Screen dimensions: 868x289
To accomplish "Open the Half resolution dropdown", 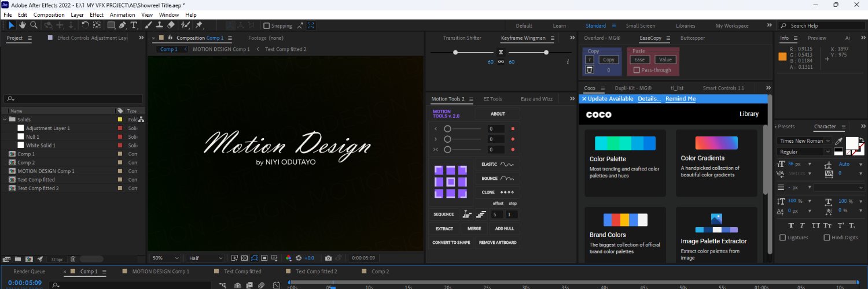I will click(205, 258).
